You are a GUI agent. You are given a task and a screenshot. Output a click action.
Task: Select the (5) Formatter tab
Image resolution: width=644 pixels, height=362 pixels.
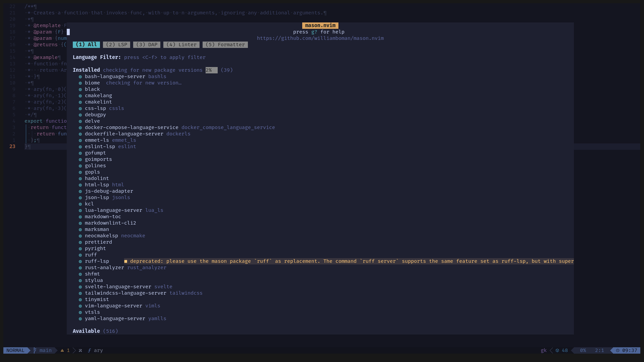[225, 44]
